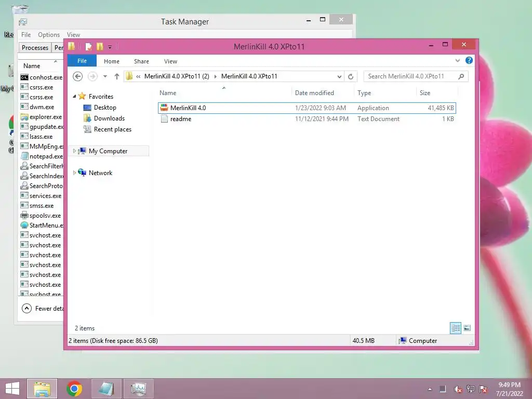Open Recent places under Favorites
The height and width of the screenshot is (399, 532).
click(113, 129)
